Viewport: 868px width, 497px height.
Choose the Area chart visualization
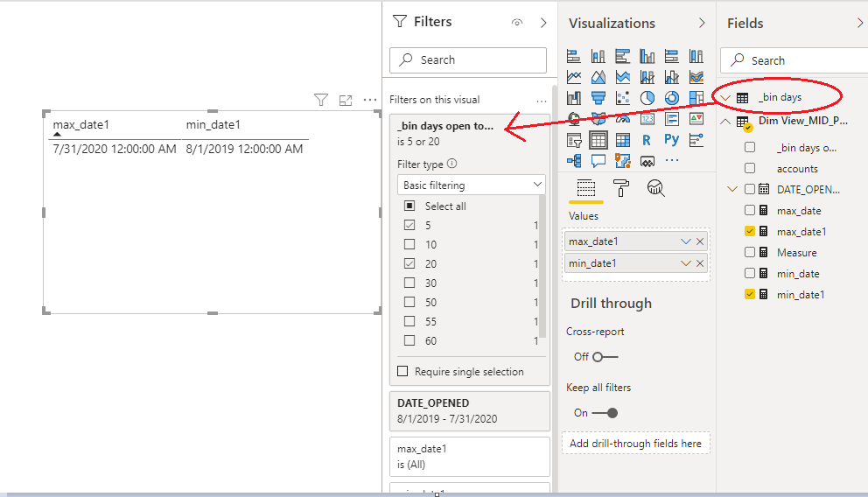tap(598, 77)
